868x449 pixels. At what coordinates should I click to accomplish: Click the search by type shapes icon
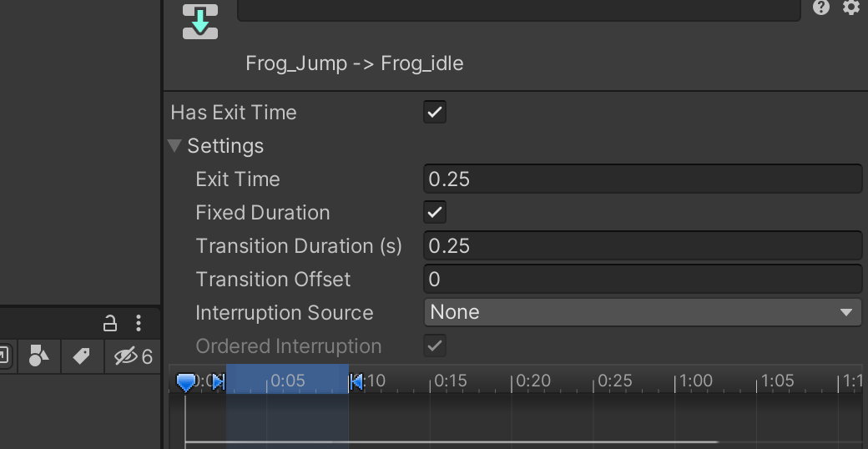pos(38,356)
